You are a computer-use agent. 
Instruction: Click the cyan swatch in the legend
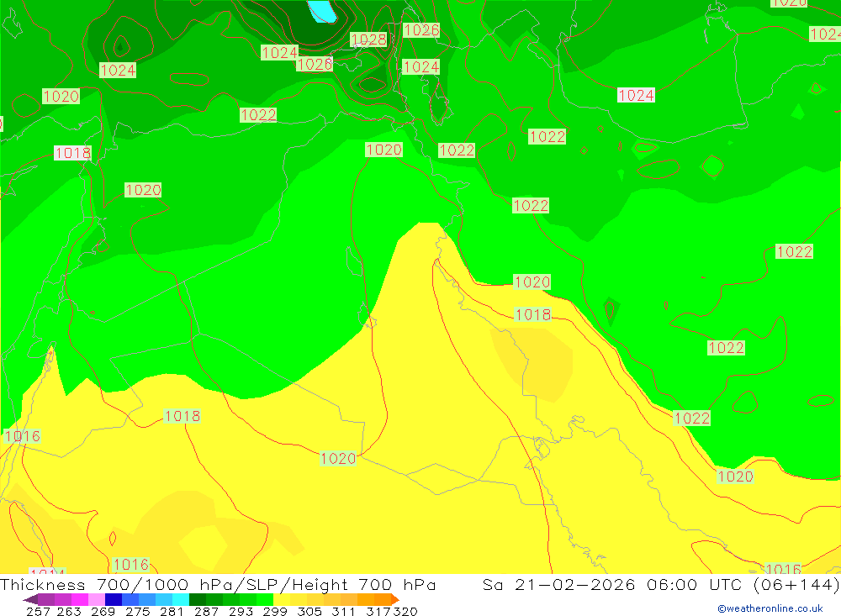[181, 599]
